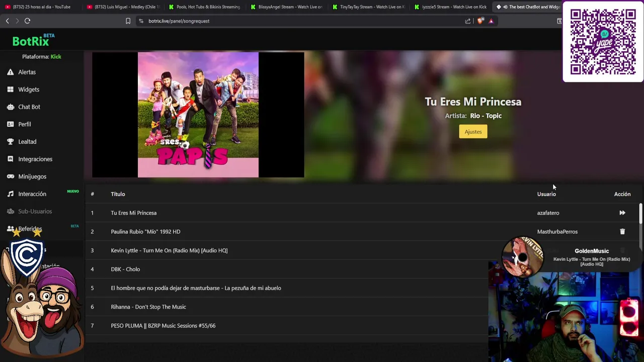Viewport: 644px width, 362px height.
Task: Click the Perfil link in sidebar
Action: coord(25,124)
